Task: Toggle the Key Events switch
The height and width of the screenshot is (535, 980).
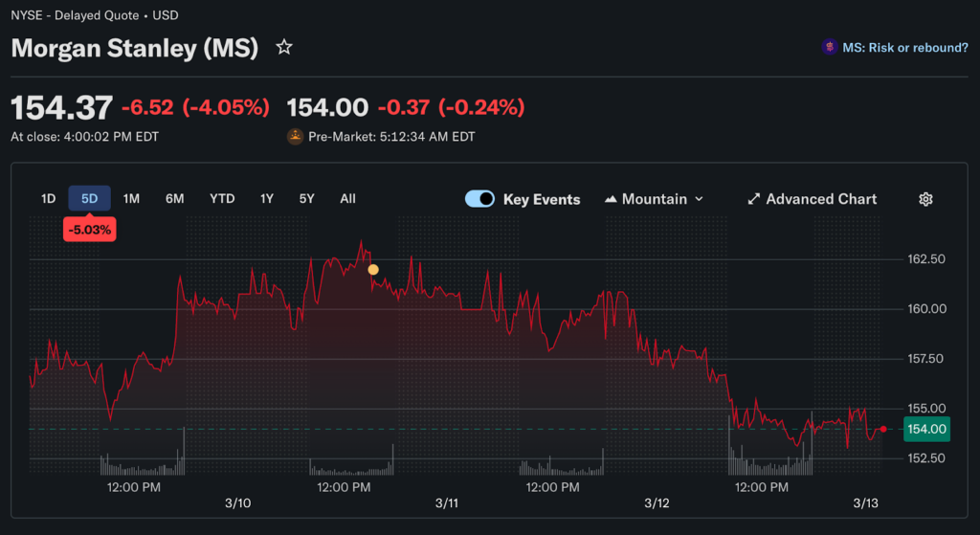Action: pyautogui.click(x=479, y=199)
